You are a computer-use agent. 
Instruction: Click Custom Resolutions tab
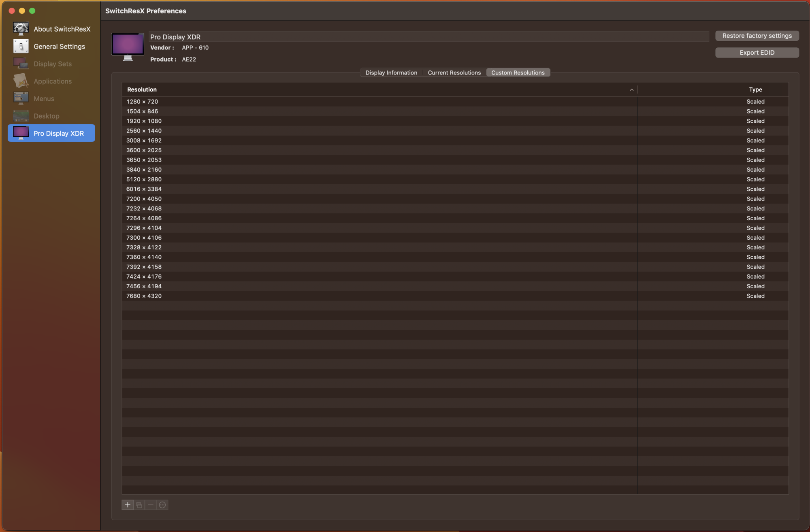coord(518,73)
